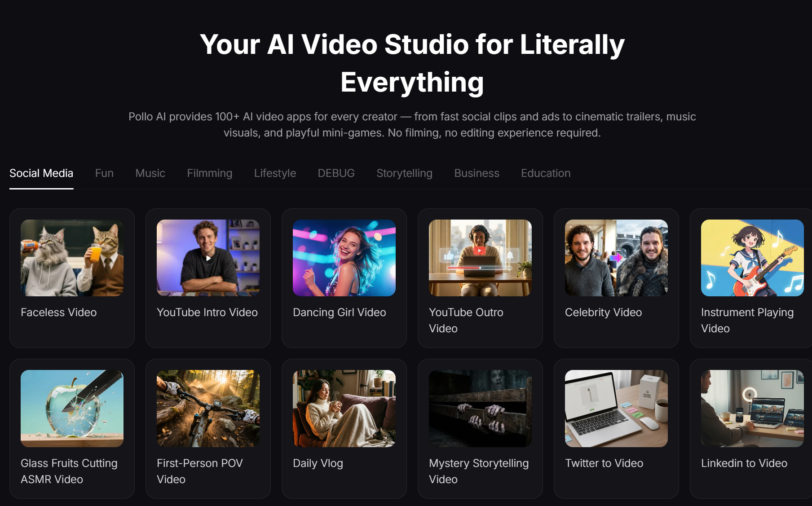Open the Business category tab
Screen dimensions: 812x506
click(x=477, y=173)
